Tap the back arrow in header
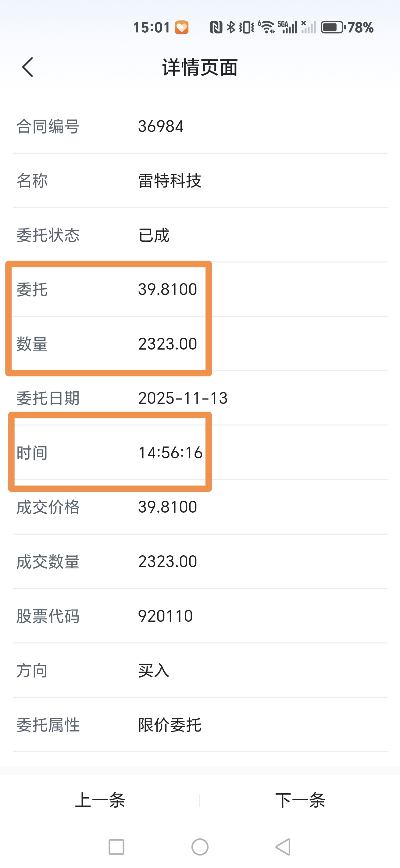400x868 pixels. point(28,67)
